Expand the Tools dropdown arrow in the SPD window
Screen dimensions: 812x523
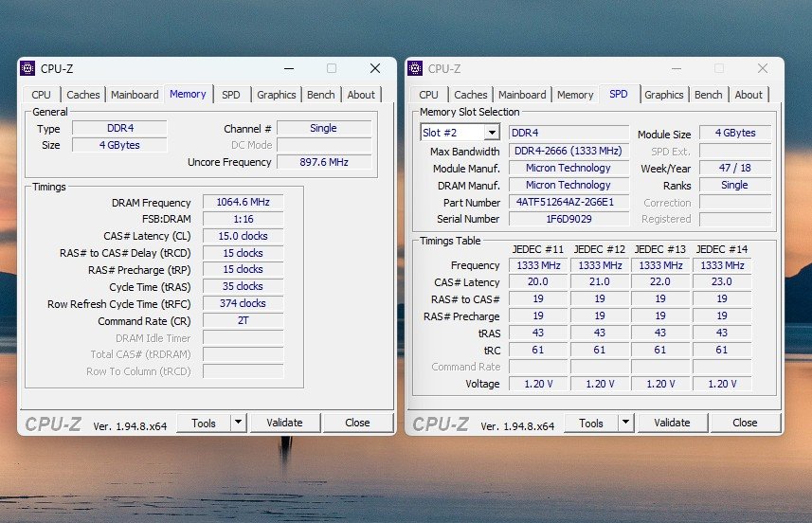(x=625, y=423)
